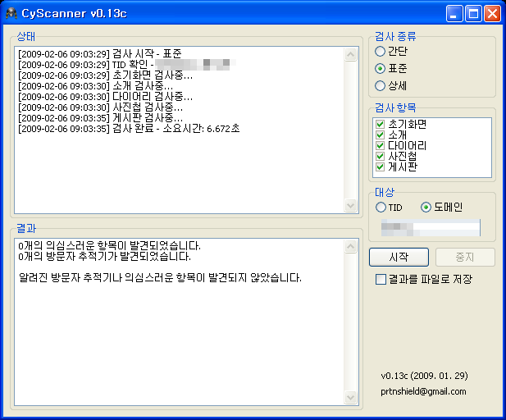Click the '다이어리 검사중...' log line
Image resolution: width=506 pixels, height=420 pixels.
point(105,96)
